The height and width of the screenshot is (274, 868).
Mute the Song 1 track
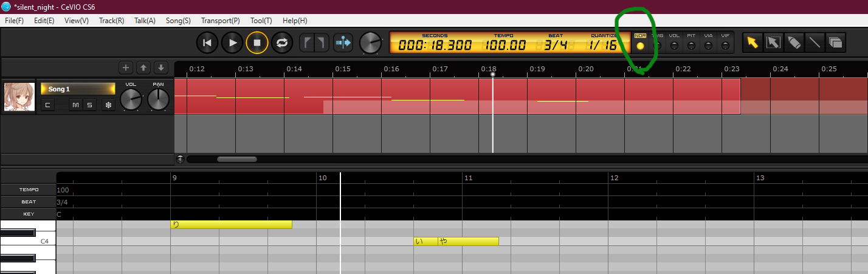coord(75,105)
